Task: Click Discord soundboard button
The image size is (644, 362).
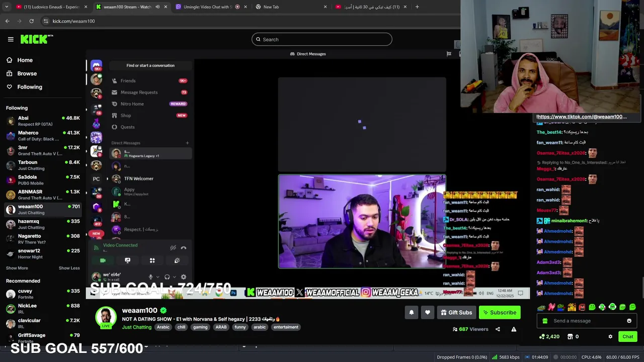Action: [177, 260]
